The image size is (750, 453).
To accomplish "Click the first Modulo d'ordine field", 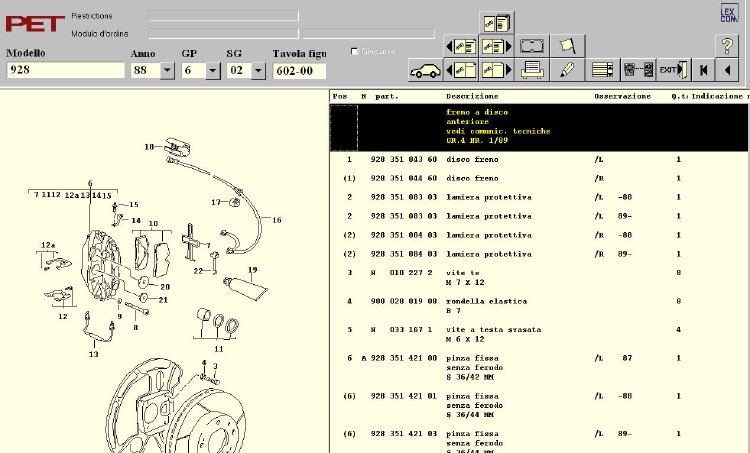I will tap(223, 33).
